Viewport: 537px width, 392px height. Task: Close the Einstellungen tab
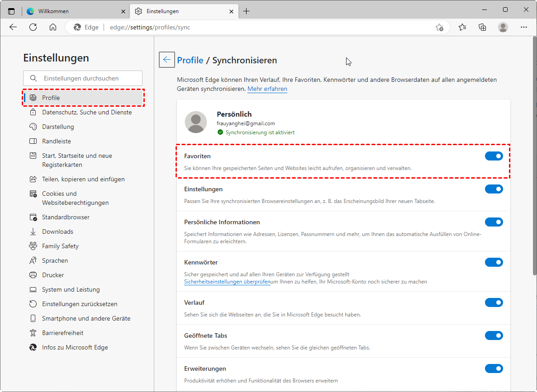pyautogui.click(x=231, y=11)
